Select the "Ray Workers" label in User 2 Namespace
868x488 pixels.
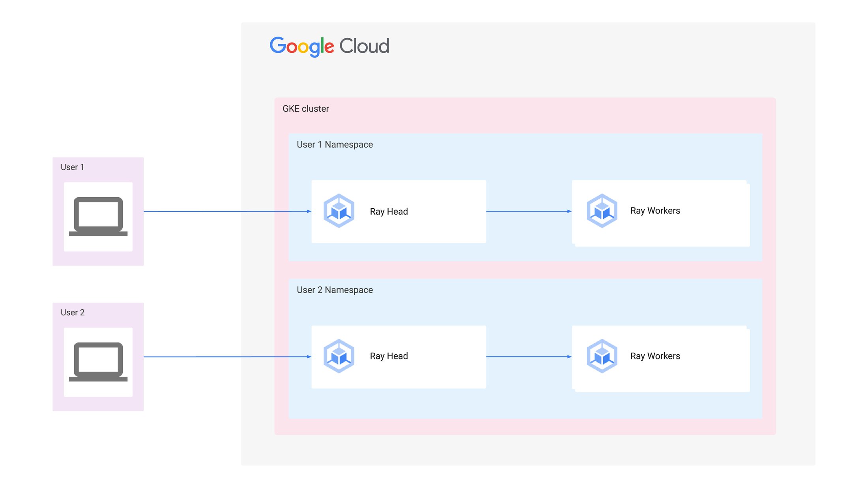point(655,356)
